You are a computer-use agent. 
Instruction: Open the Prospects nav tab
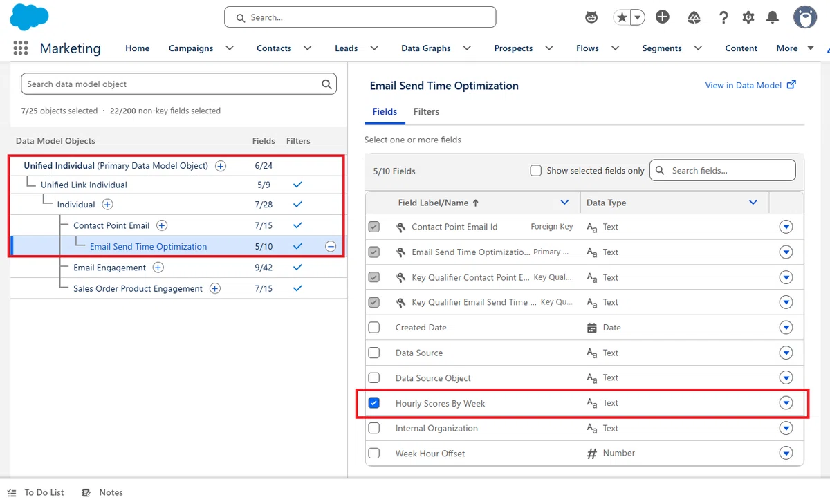(x=513, y=48)
